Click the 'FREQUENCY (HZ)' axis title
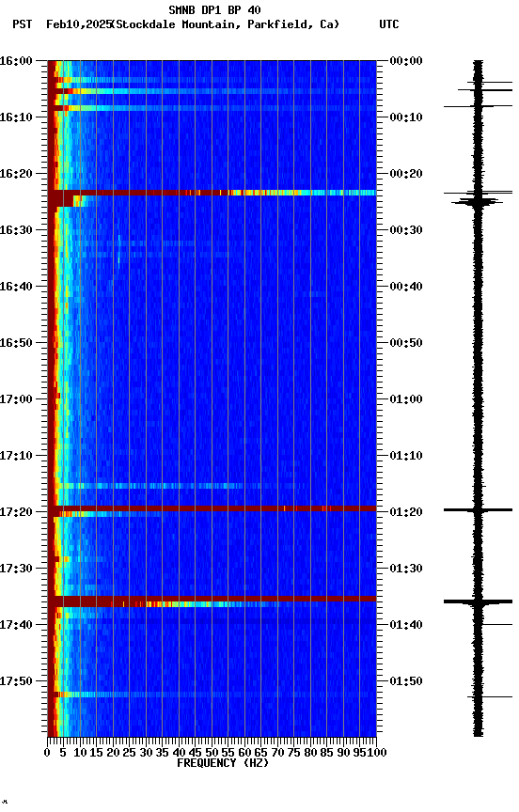The height and width of the screenshot is (812, 519). point(223,763)
